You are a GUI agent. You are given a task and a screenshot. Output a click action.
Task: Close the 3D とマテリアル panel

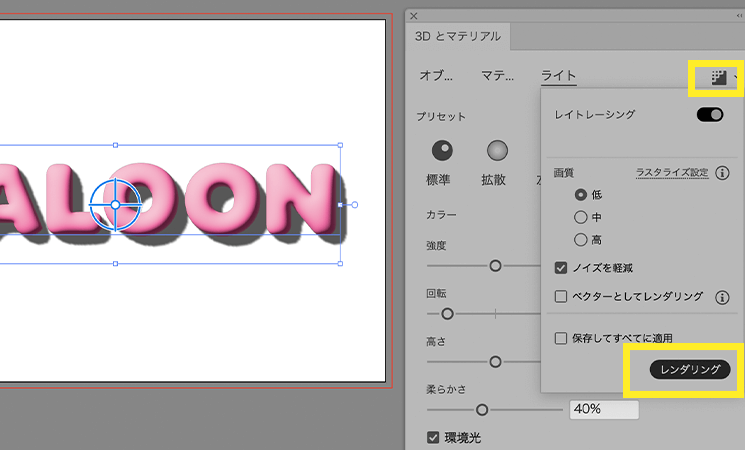click(x=414, y=16)
